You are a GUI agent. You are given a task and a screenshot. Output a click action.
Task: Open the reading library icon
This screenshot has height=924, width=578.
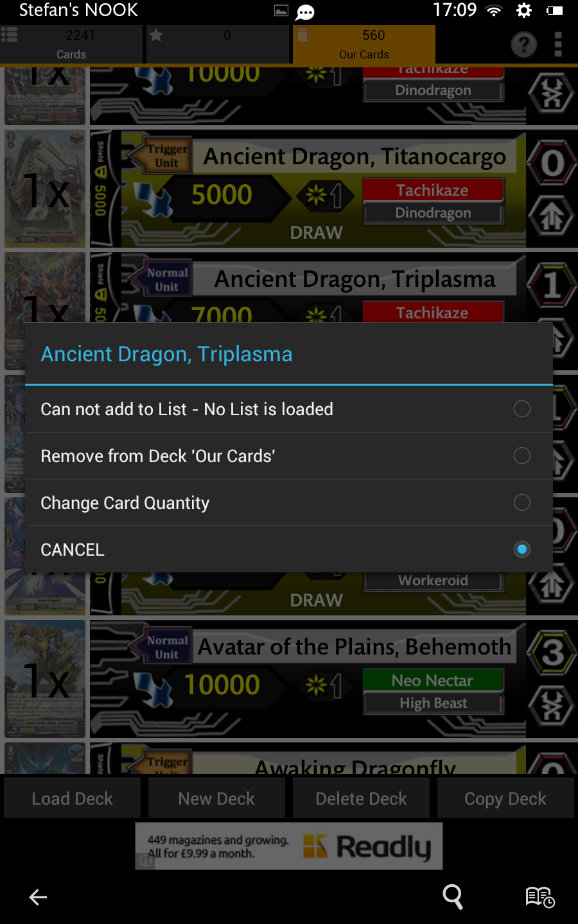point(539,896)
